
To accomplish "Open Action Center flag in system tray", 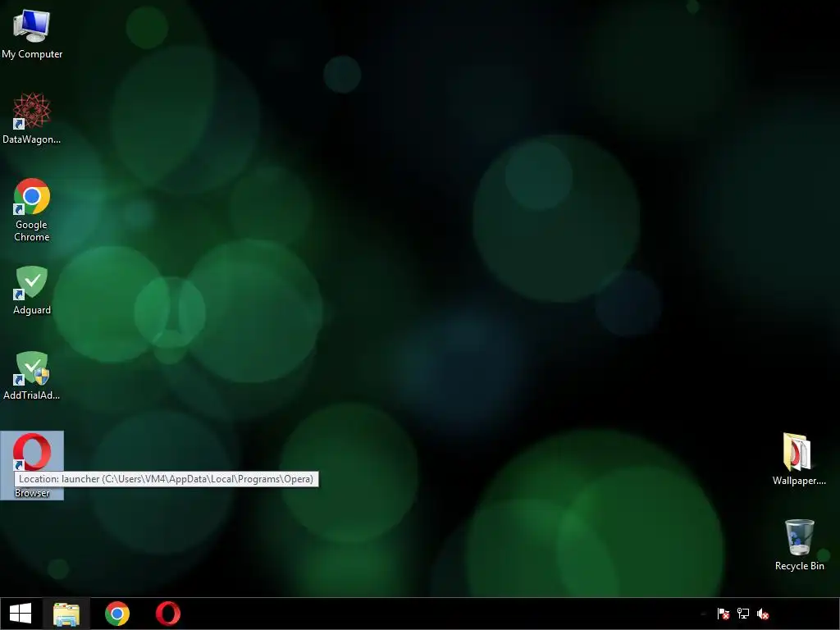I will [724, 614].
